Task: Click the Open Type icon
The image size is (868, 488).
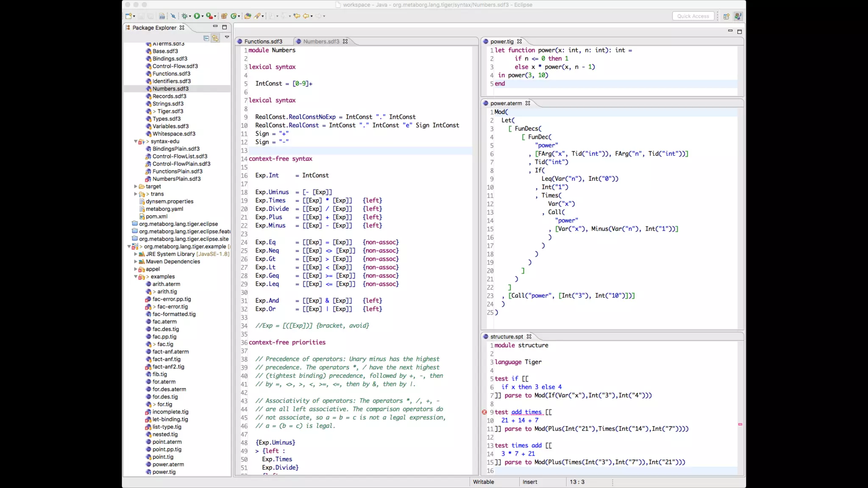Action: [248, 16]
